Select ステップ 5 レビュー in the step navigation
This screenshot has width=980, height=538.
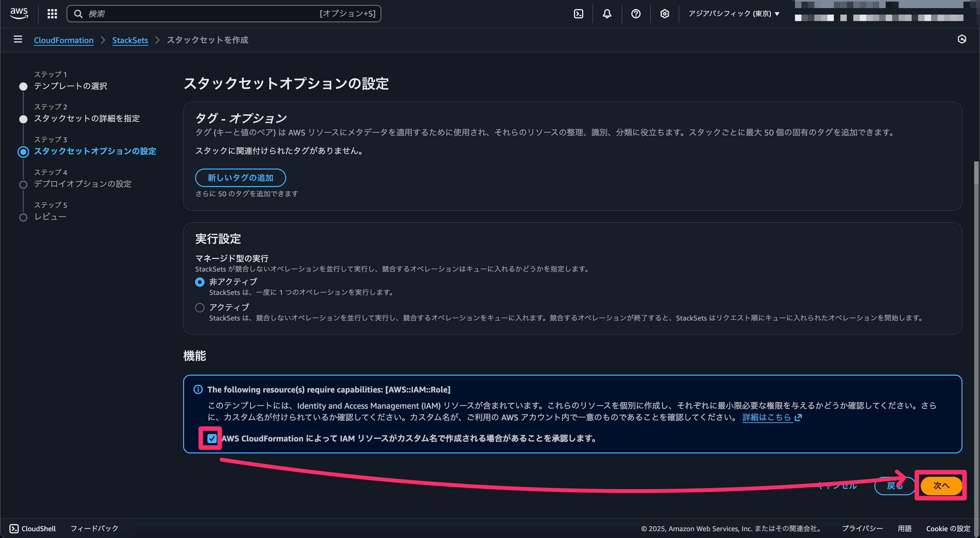[51, 217]
